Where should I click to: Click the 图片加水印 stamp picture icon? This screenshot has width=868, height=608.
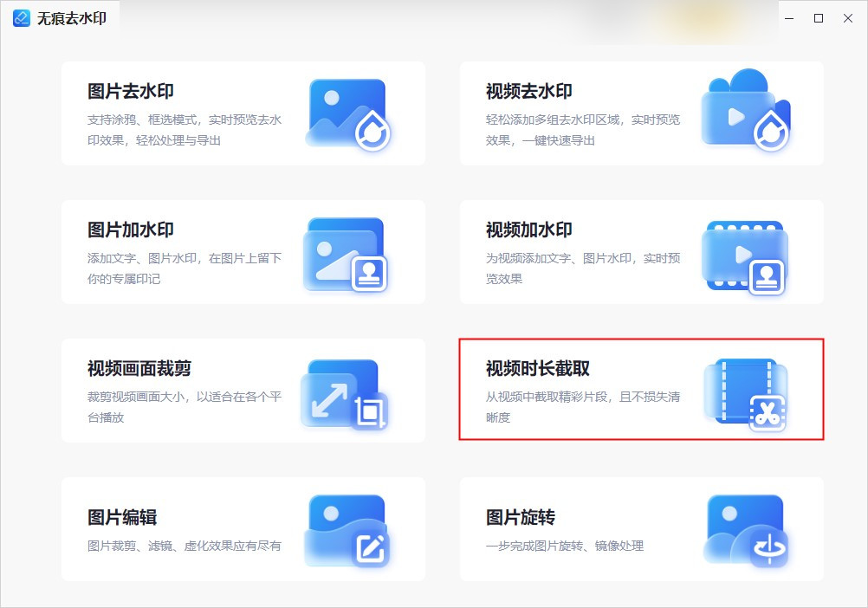[347, 252]
